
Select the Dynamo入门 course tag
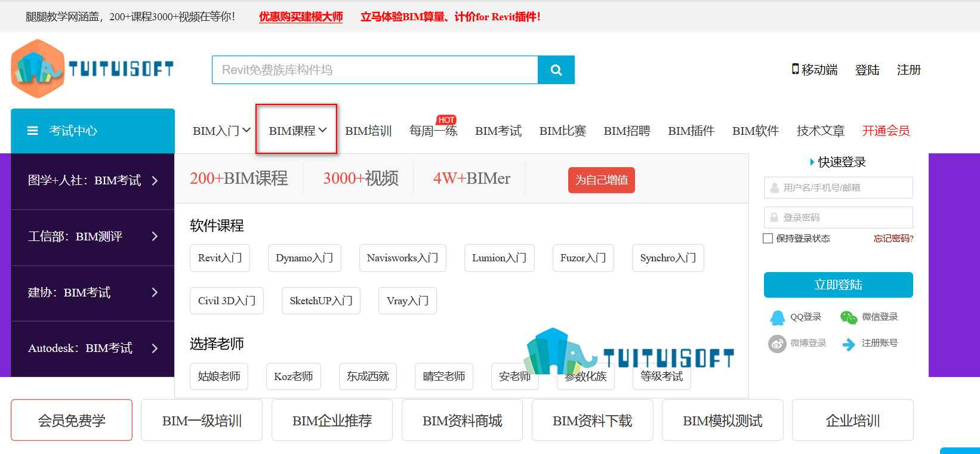(x=304, y=258)
